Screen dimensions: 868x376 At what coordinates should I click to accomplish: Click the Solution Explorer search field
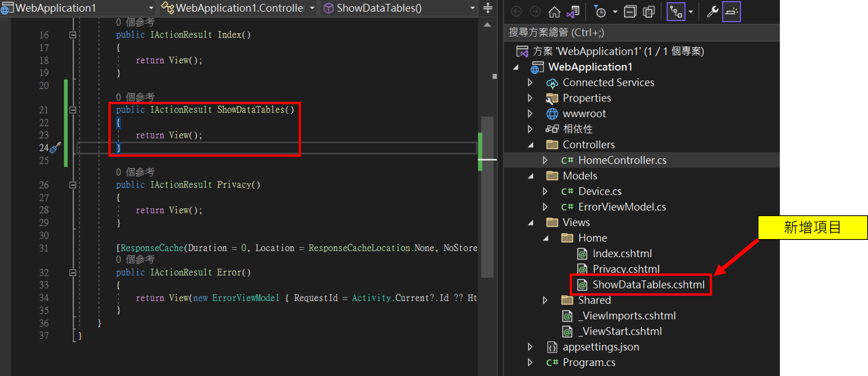pos(639,32)
